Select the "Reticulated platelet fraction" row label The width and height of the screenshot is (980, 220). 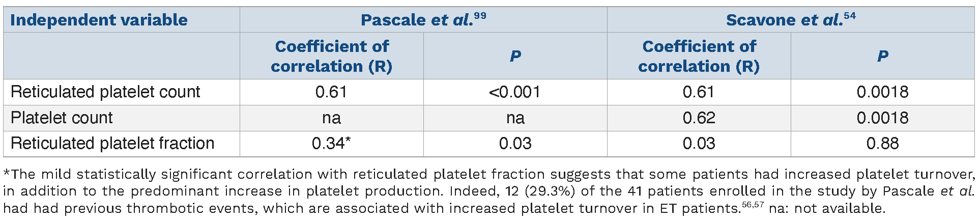pos(112,144)
